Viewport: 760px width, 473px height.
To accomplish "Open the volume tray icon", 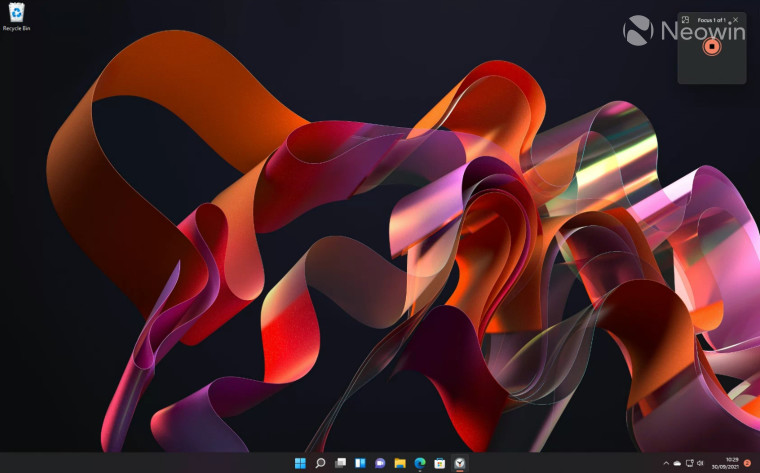I will point(700,463).
